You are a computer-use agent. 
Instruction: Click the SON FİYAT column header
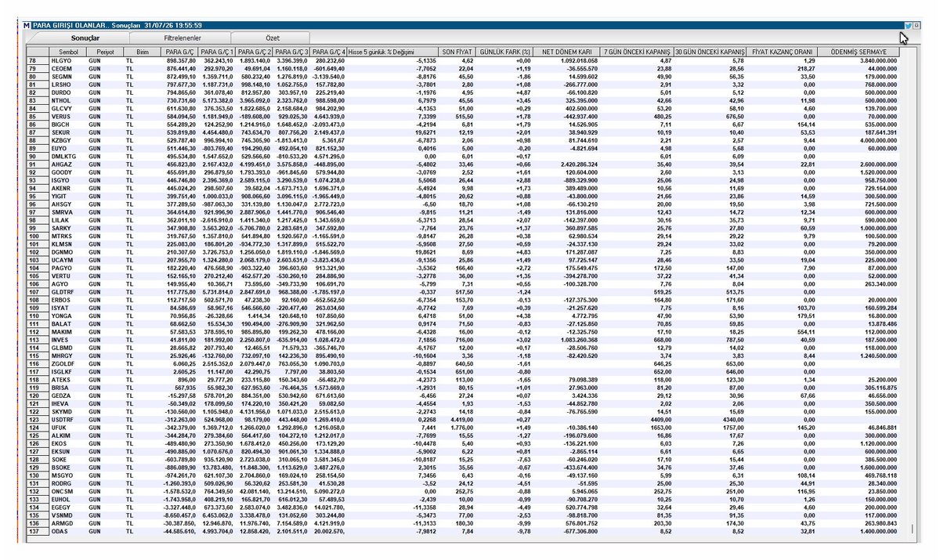click(457, 52)
